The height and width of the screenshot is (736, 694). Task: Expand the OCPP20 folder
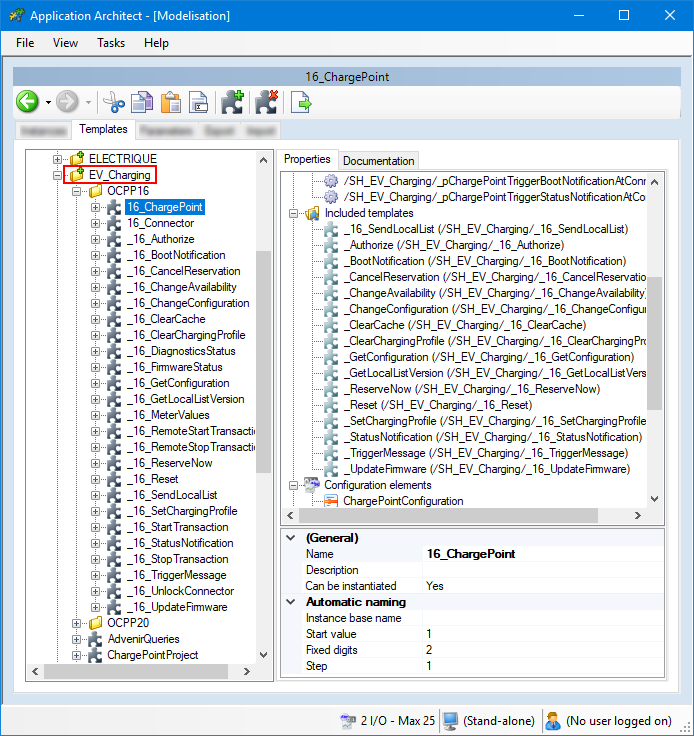point(76,623)
